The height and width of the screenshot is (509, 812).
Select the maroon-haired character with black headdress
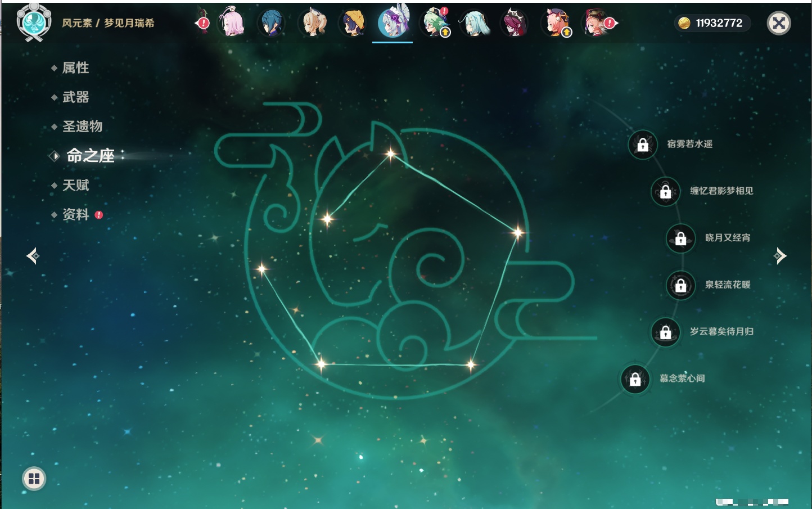point(515,23)
